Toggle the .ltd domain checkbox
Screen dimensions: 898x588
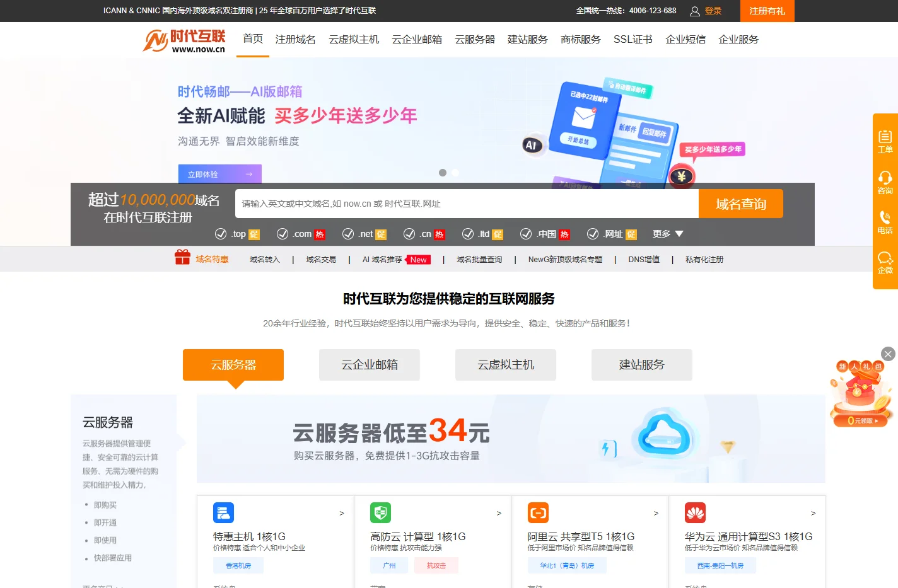pyautogui.click(x=468, y=234)
